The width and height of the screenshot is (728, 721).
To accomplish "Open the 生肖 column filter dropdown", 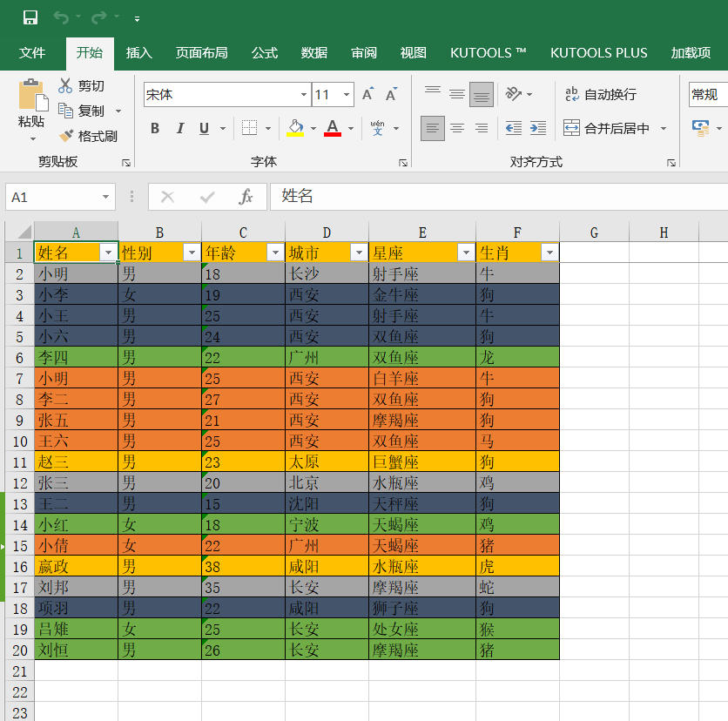I will (549, 253).
